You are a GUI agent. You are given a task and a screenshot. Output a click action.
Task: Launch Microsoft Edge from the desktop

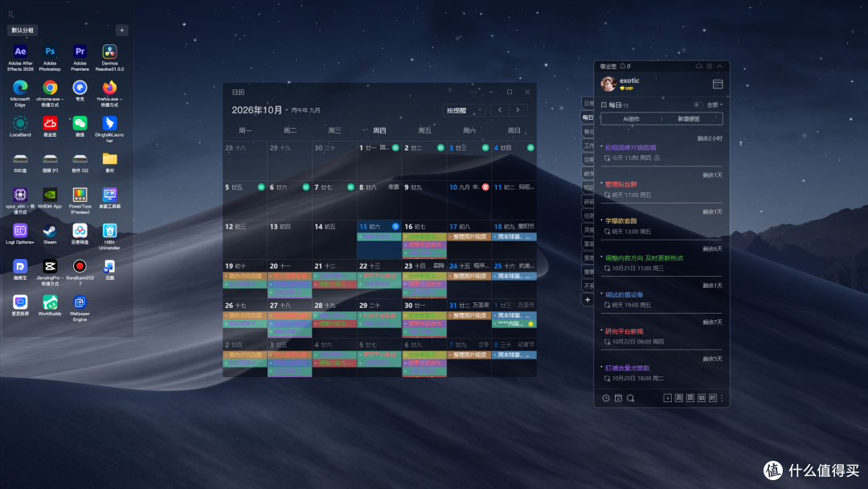pyautogui.click(x=20, y=88)
